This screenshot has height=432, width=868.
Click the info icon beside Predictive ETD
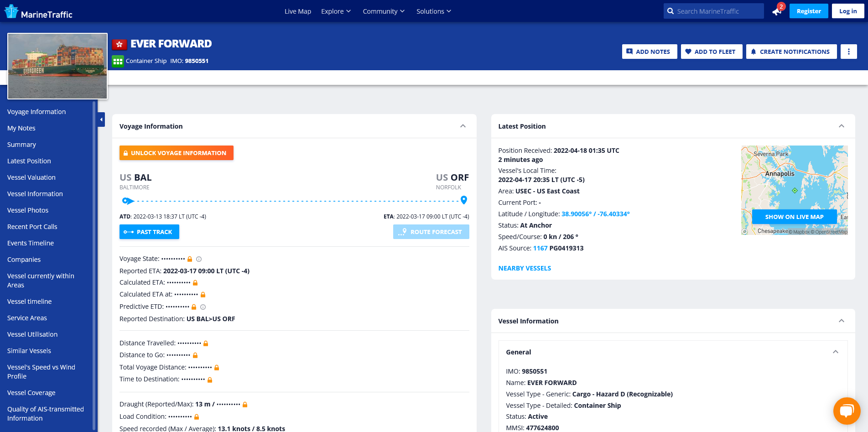click(203, 307)
